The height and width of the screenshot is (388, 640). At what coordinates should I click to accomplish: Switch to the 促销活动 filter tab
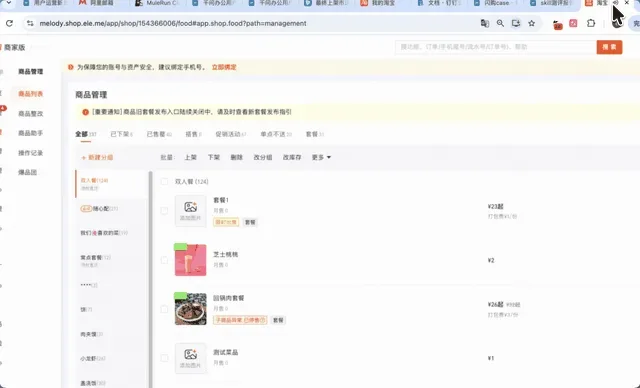tap(230, 134)
